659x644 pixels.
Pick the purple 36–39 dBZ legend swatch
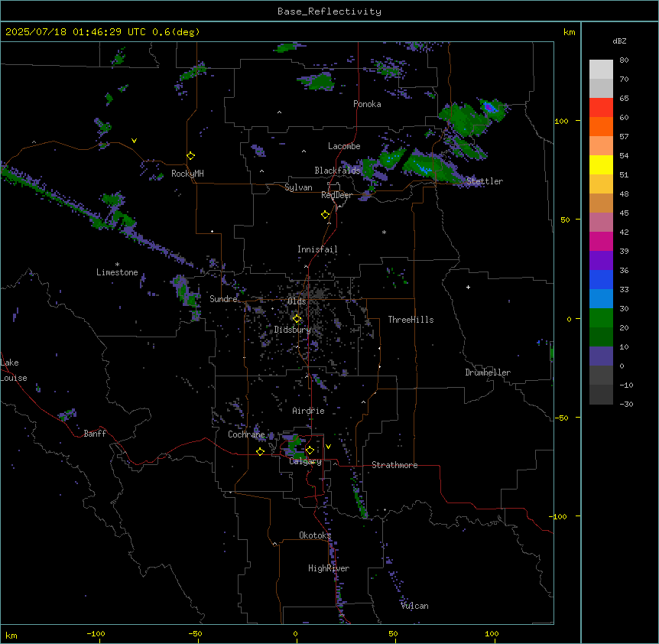[x=601, y=261]
